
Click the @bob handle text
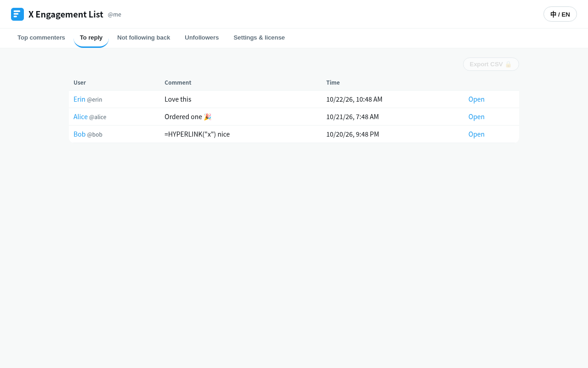[95, 135]
